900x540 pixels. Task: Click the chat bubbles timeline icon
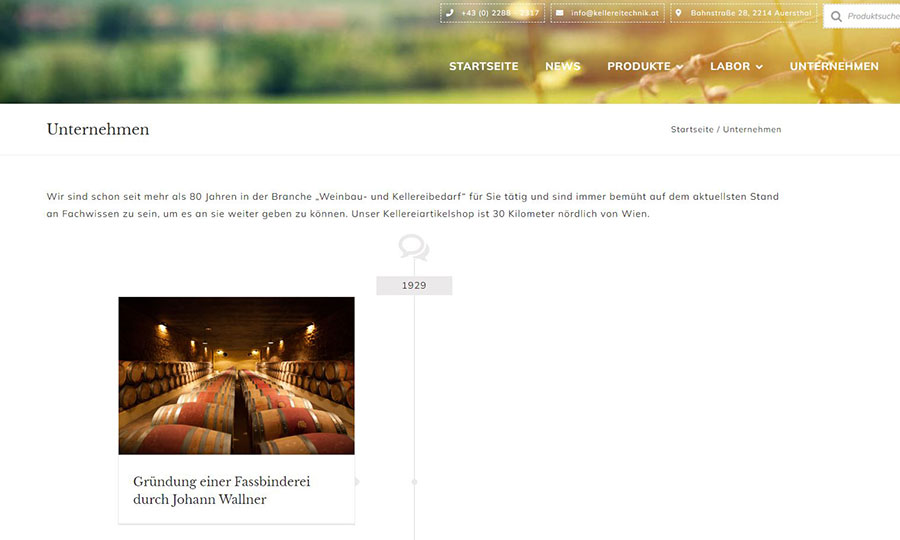coord(414,248)
